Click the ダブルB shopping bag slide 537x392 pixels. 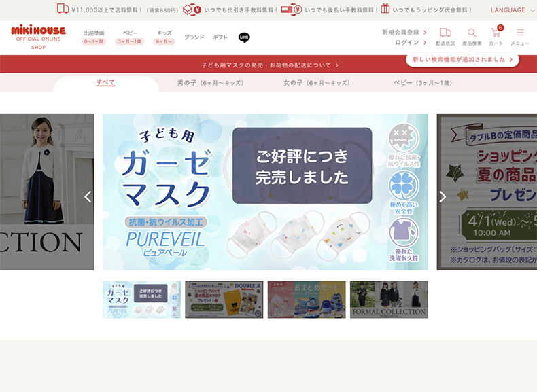tap(487, 192)
